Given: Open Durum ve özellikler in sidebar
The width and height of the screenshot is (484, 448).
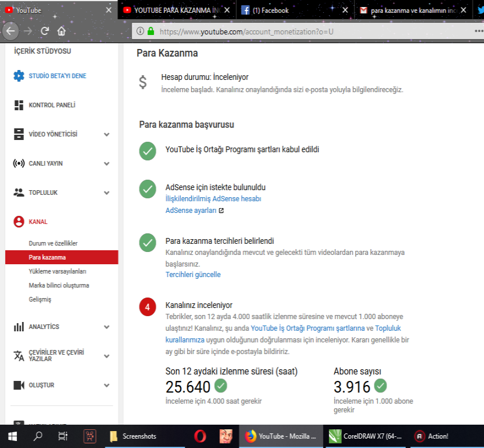Looking at the screenshot, I should coord(53,243).
